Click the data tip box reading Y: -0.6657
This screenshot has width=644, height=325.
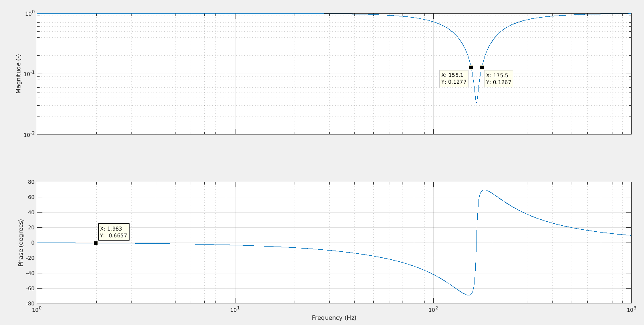point(114,232)
